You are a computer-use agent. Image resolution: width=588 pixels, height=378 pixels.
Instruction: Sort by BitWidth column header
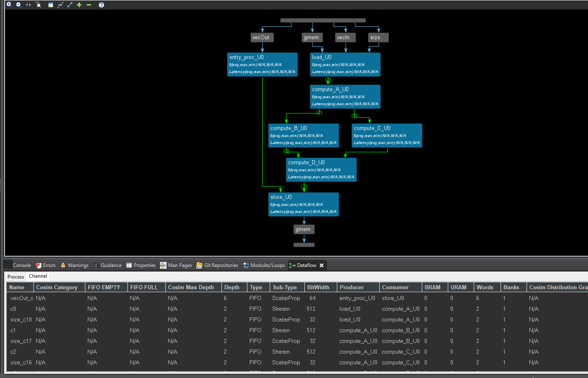click(320, 287)
